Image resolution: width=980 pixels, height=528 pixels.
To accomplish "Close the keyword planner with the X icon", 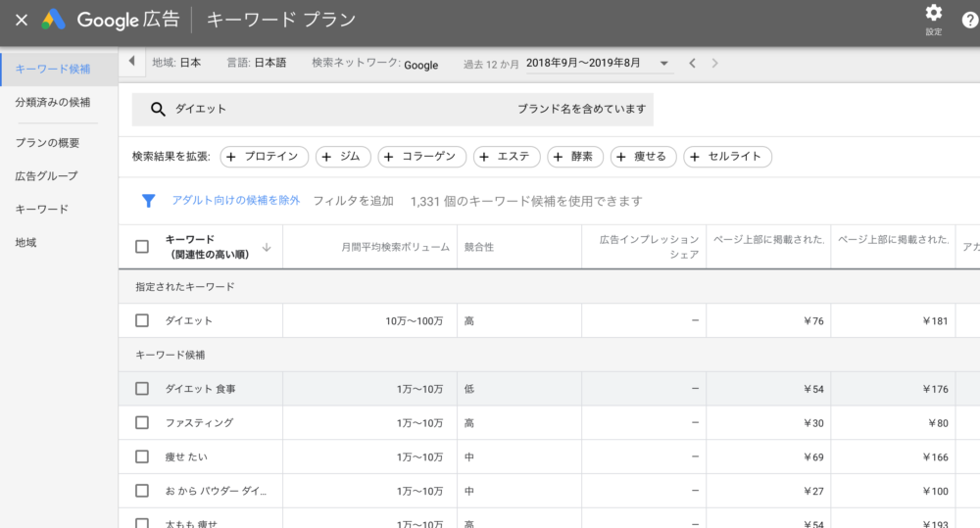I will [x=22, y=20].
